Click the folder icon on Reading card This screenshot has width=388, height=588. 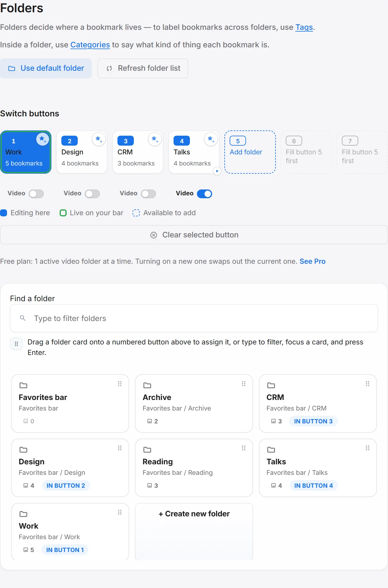click(147, 450)
